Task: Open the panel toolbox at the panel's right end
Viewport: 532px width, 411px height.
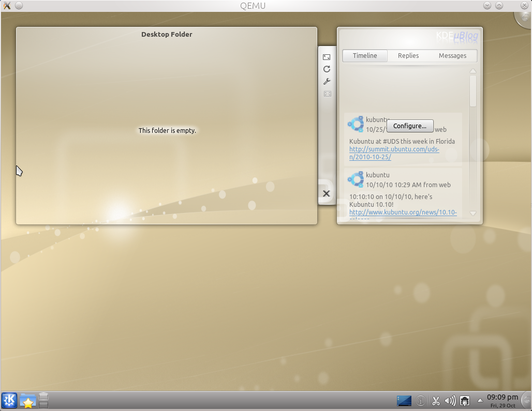Action: point(527,401)
